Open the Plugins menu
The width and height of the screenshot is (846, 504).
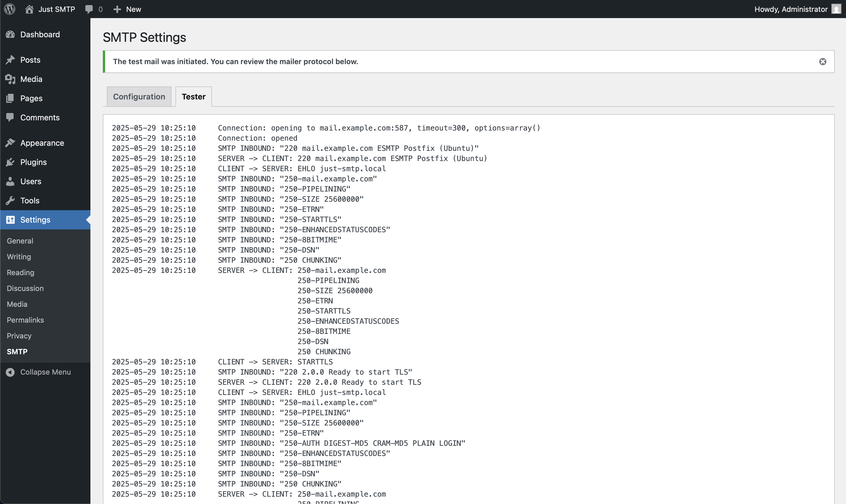pyautogui.click(x=34, y=162)
